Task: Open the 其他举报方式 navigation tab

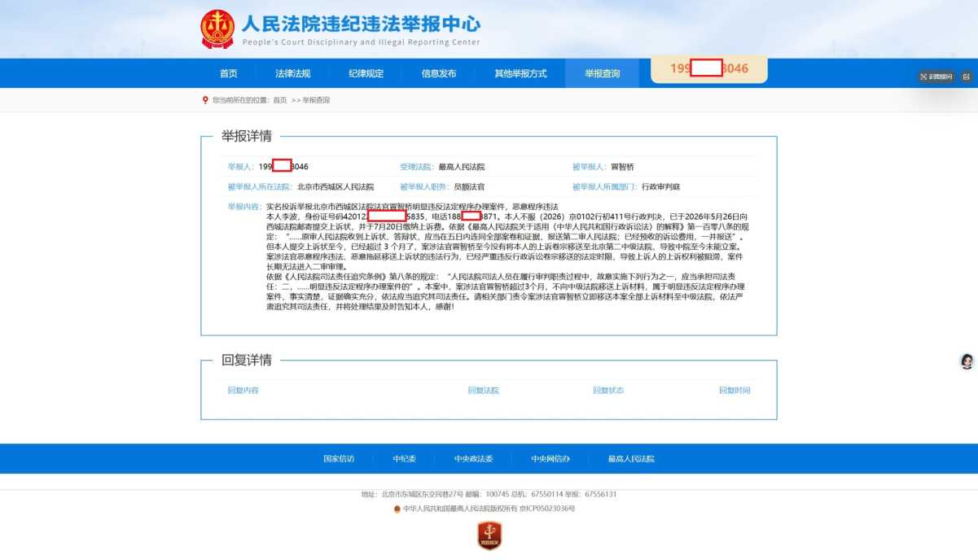Action: (x=520, y=73)
